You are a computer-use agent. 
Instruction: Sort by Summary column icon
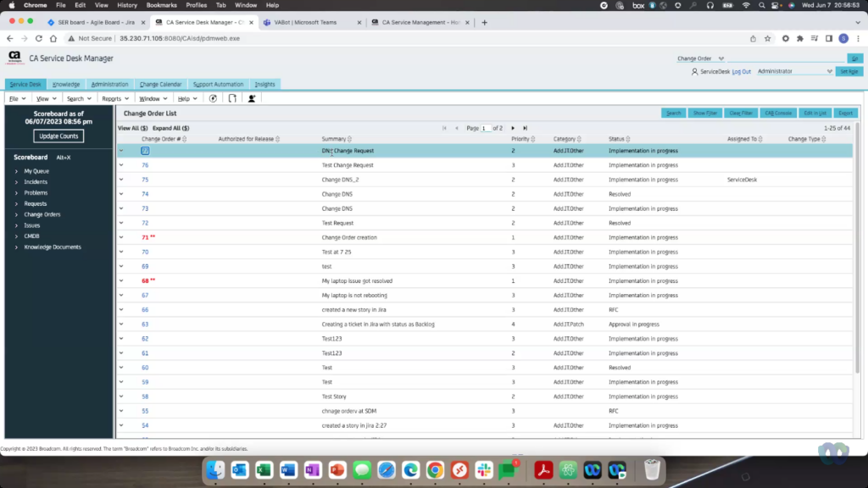[349, 139]
